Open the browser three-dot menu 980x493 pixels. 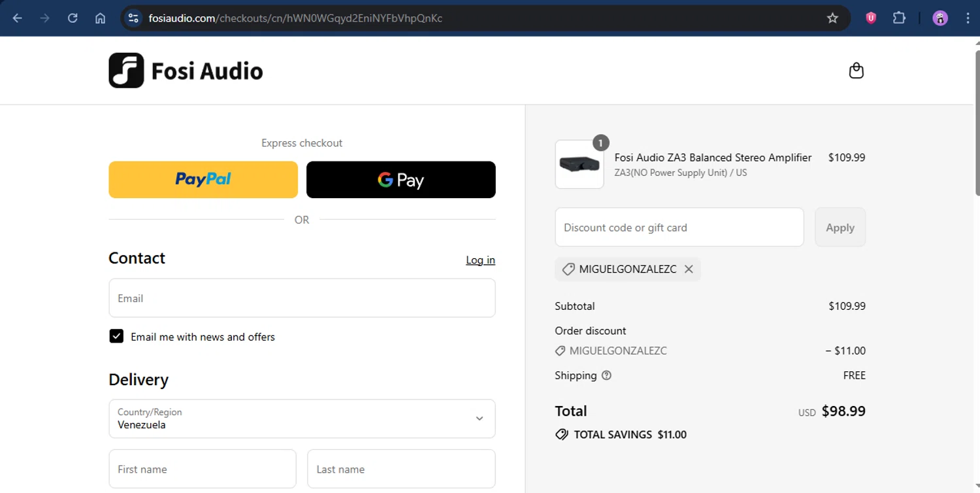pos(968,18)
